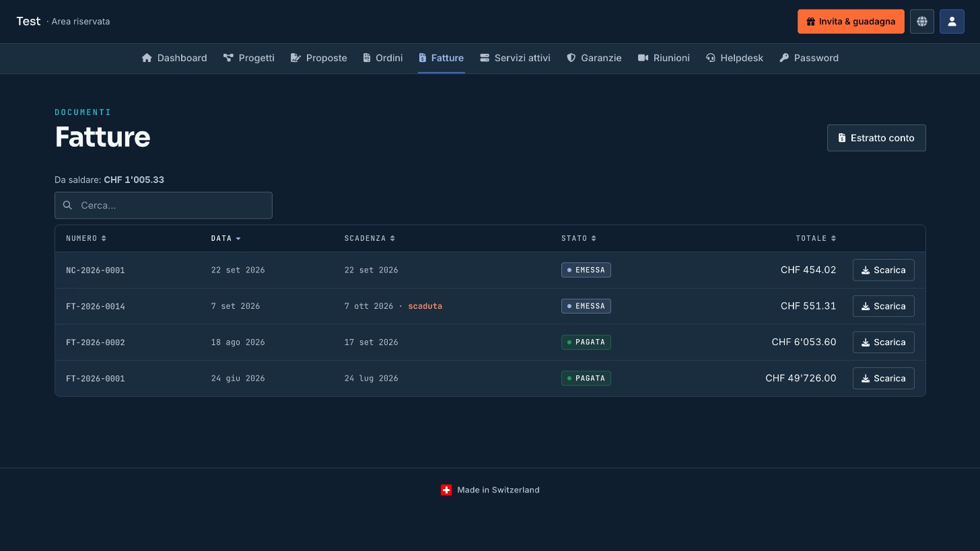Sort table by Numero column
This screenshot has width=980, height=551.
coord(86,238)
